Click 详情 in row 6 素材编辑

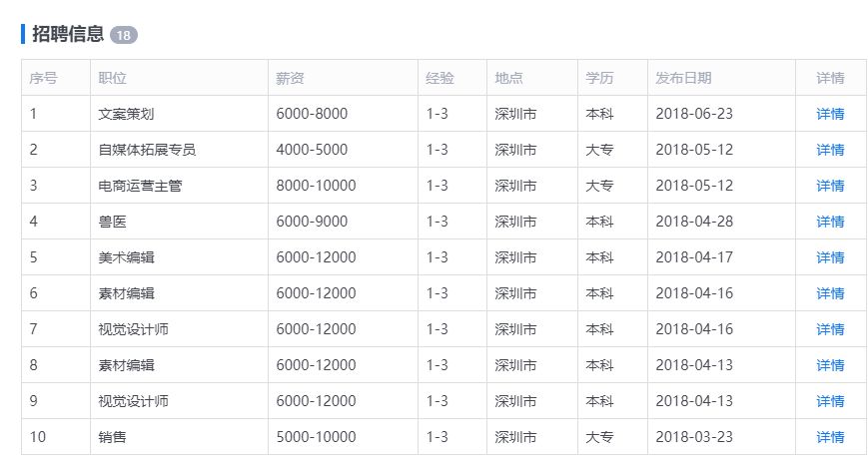[x=830, y=293]
